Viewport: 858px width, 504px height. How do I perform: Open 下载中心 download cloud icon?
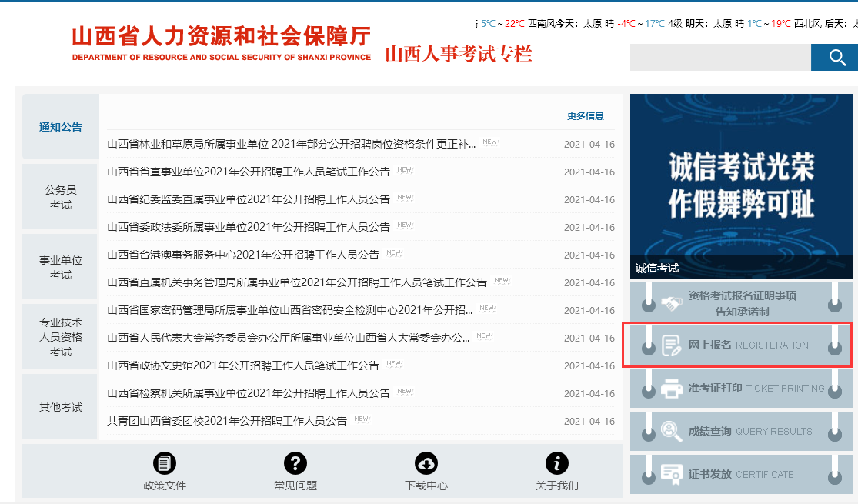point(426,463)
